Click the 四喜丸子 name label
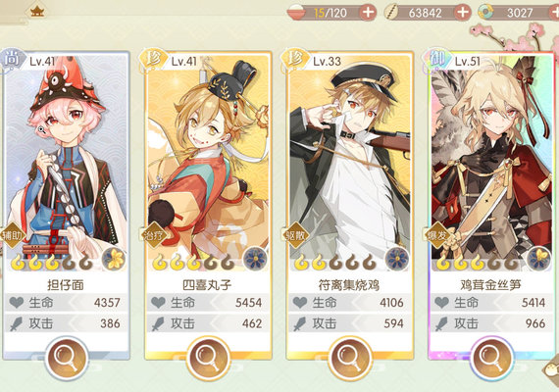Image resolution: width=559 pixels, height=392 pixels. tap(207, 285)
